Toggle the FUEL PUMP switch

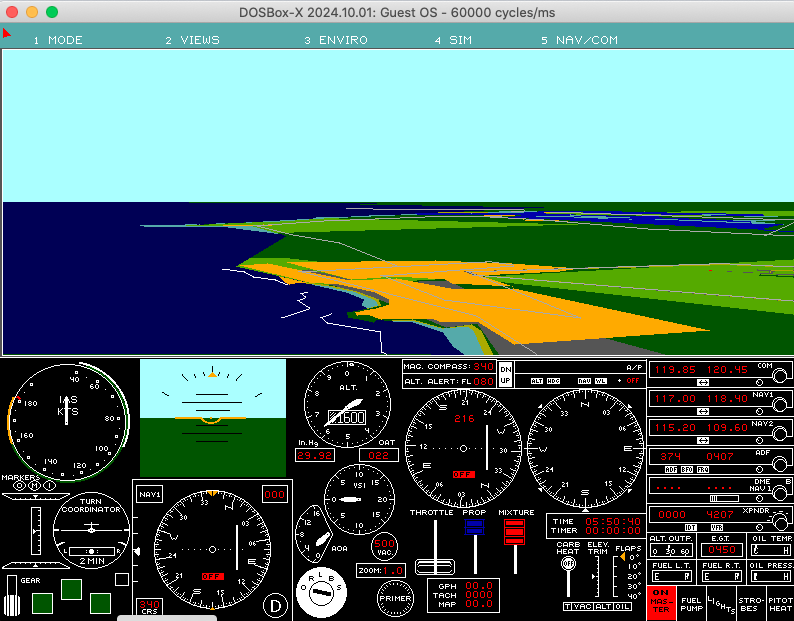691,604
